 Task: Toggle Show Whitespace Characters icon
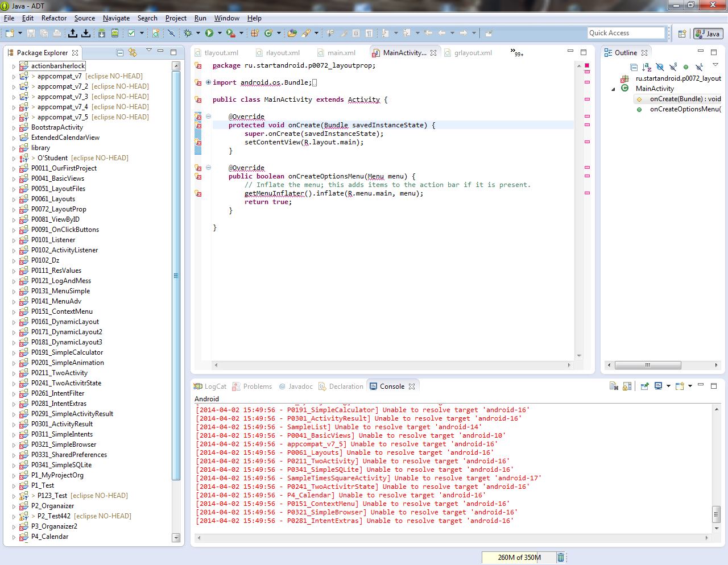(369, 33)
